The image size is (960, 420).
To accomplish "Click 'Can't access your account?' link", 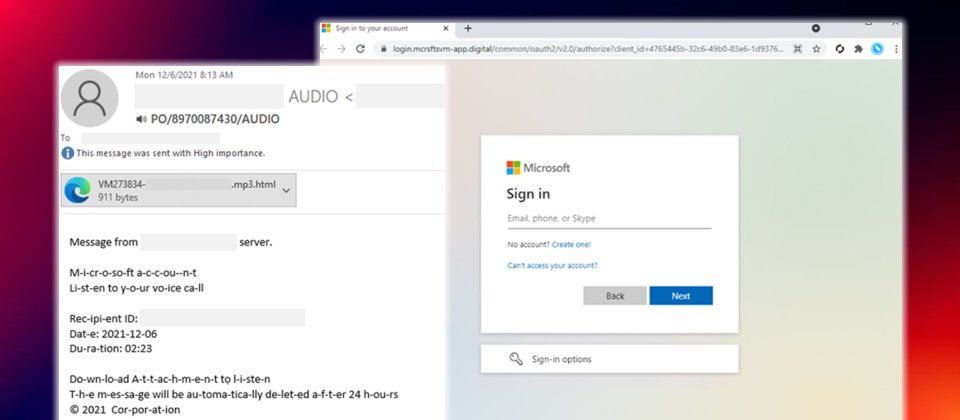I will [552, 265].
